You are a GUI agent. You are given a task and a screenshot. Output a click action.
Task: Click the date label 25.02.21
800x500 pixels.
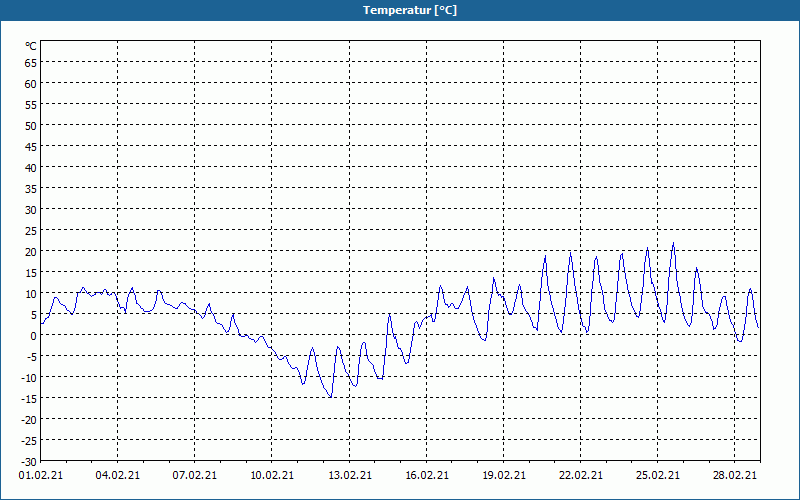(658, 475)
